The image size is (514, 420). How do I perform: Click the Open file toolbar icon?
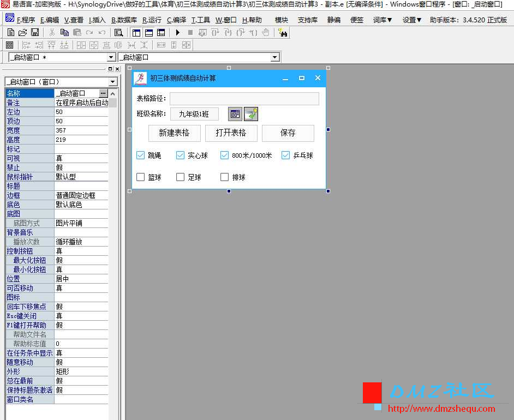click(x=22, y=33)
